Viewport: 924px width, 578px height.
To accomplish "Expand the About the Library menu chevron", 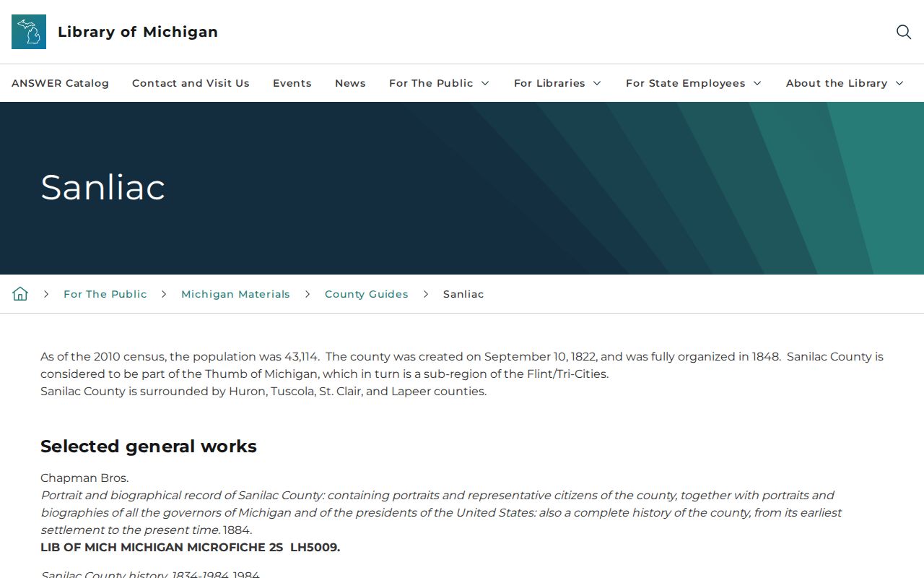I will point(899,83).
